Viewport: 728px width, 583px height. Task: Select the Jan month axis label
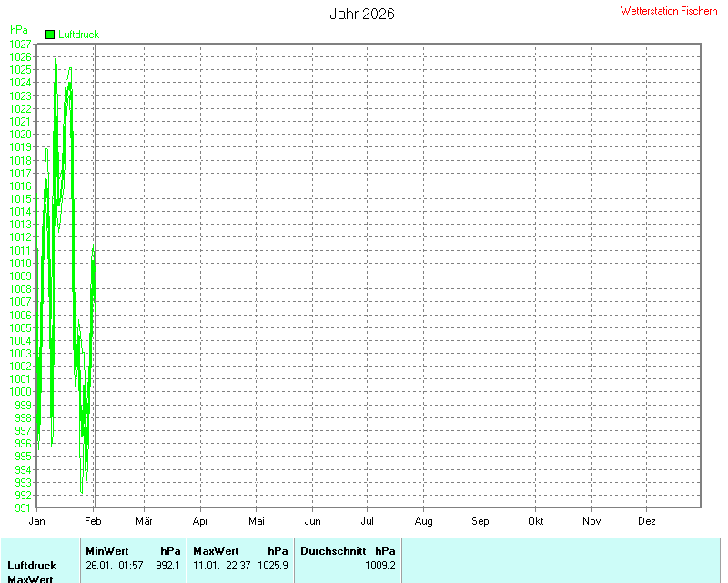click(x=37, y=521)
